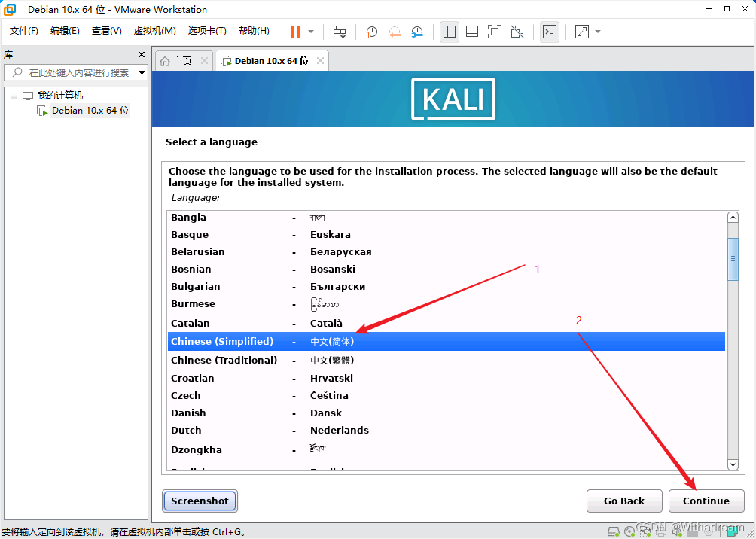Select Belarusian in the language list
The width and height of the screenshot is (756, 539).
pos(446,252)
